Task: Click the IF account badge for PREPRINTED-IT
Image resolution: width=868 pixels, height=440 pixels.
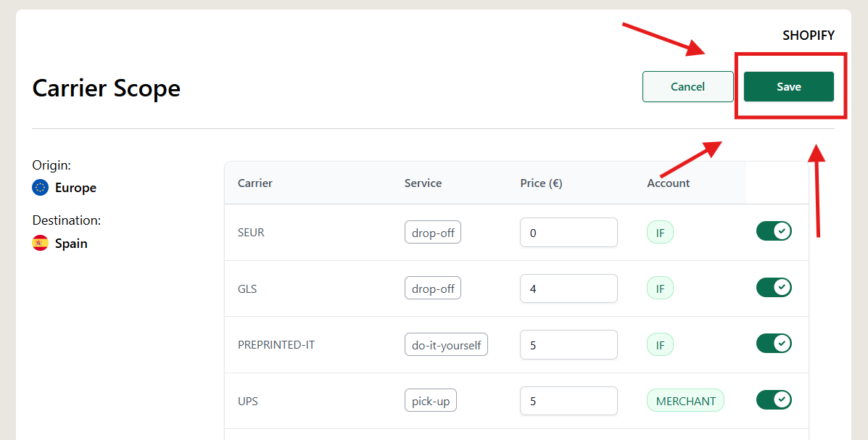Action: [x=660, y=345]
